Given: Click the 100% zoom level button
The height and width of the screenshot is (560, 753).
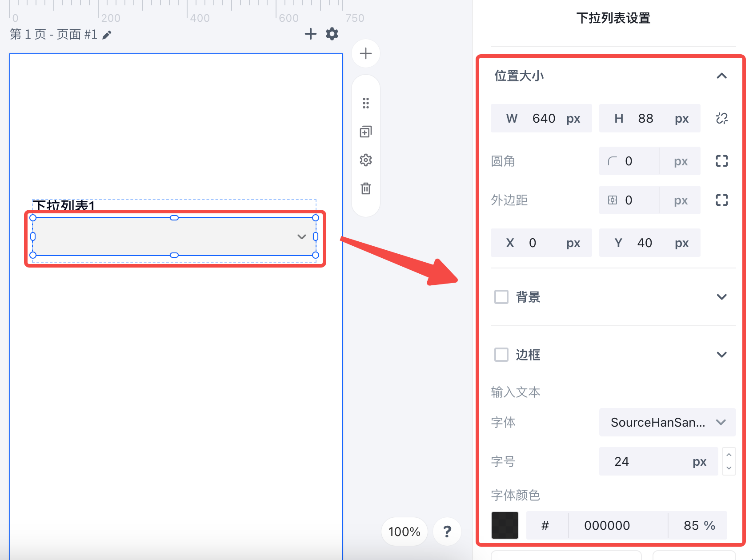Looking at the screenshot, I should (404, 531).
